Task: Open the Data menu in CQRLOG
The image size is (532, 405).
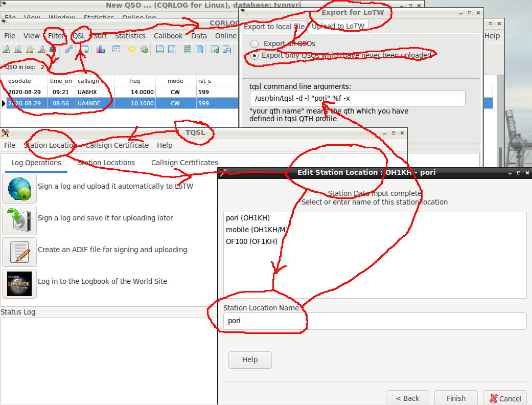Action: pos(199,36)
